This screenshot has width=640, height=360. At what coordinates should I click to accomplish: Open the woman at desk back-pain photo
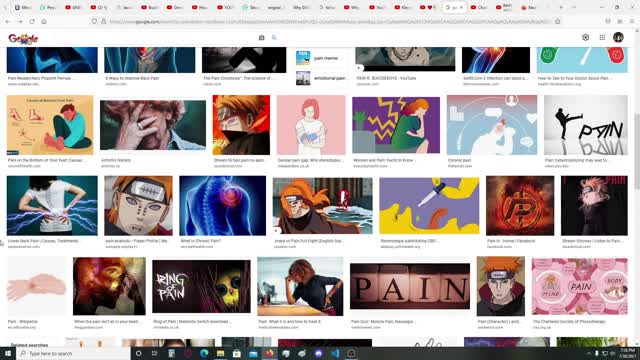(300, 286)
